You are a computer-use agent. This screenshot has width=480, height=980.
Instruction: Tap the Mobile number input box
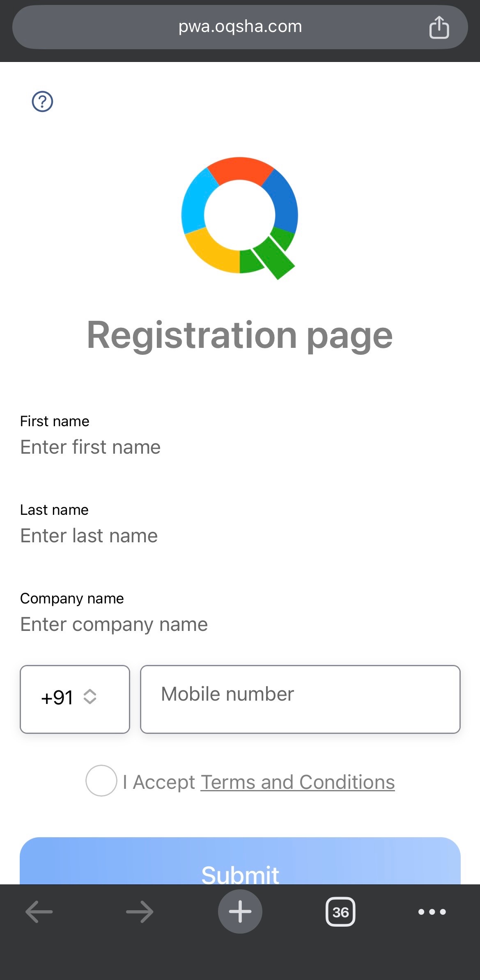coord(300,699)
